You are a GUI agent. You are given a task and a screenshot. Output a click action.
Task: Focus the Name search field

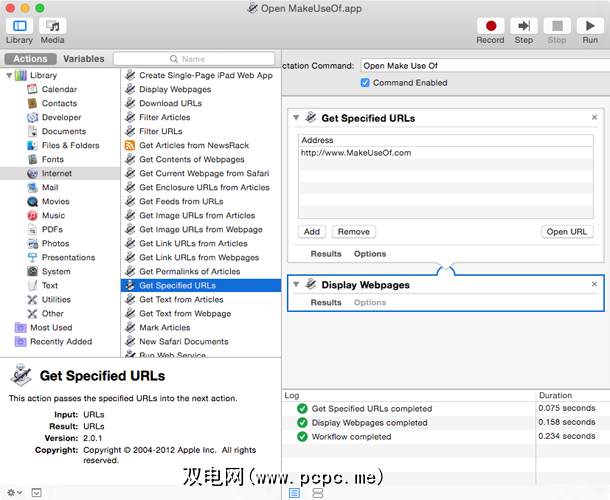pos(194,59)
